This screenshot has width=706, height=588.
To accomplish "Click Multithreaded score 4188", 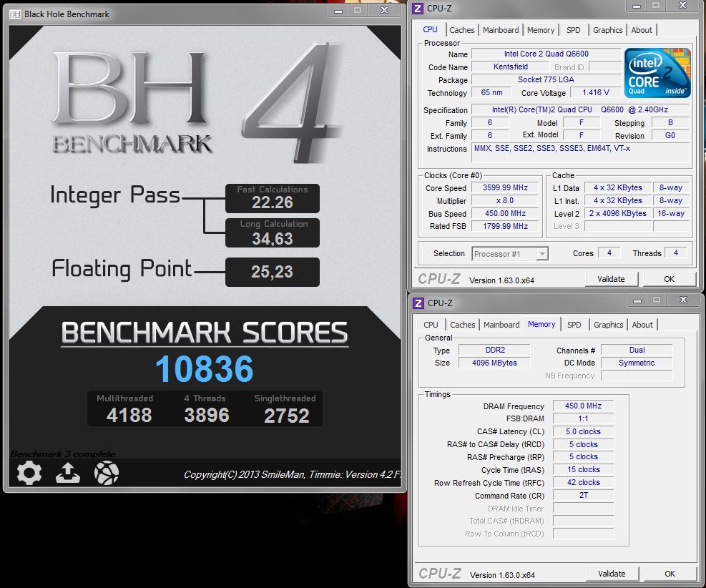I will click(x=129, y=415).
